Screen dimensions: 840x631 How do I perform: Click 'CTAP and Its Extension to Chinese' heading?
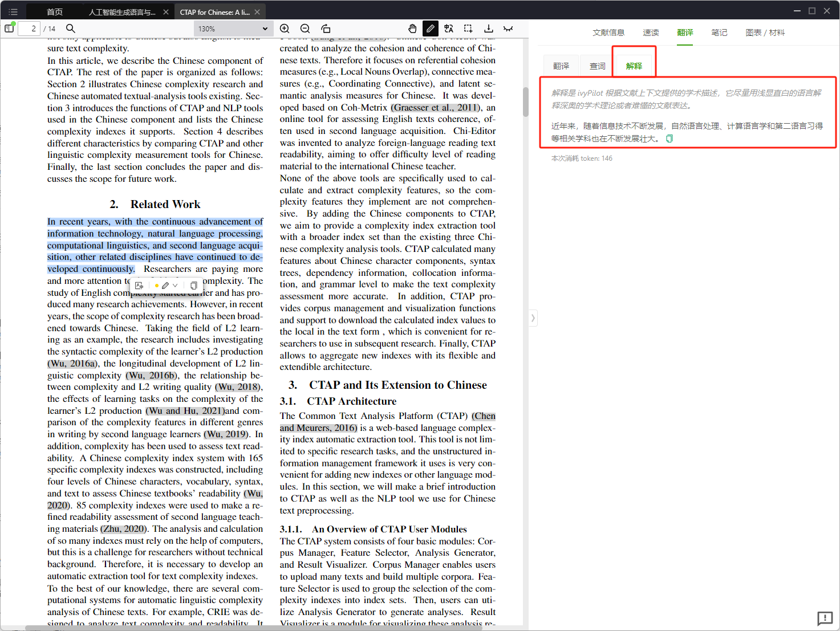(398, 385)
